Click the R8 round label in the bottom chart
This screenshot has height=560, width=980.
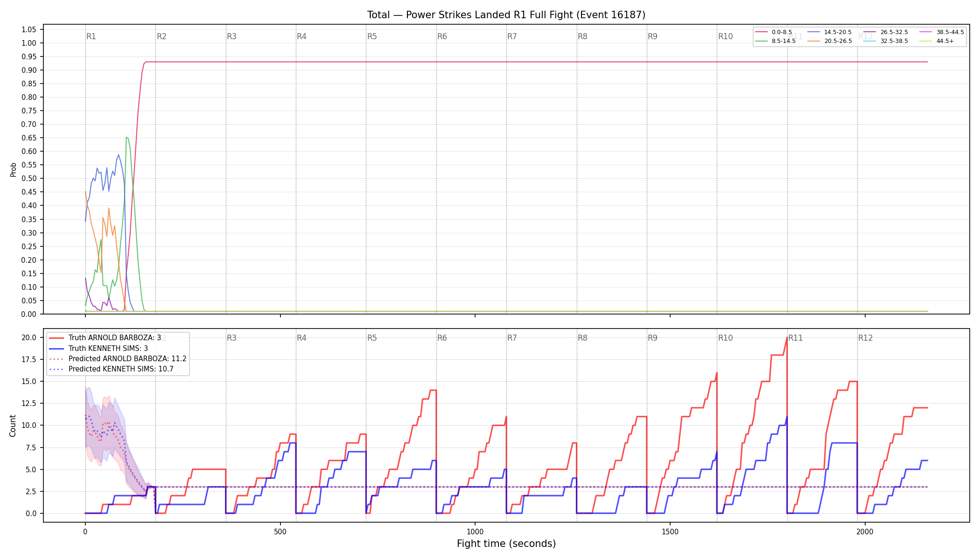(x=582, y=338)
